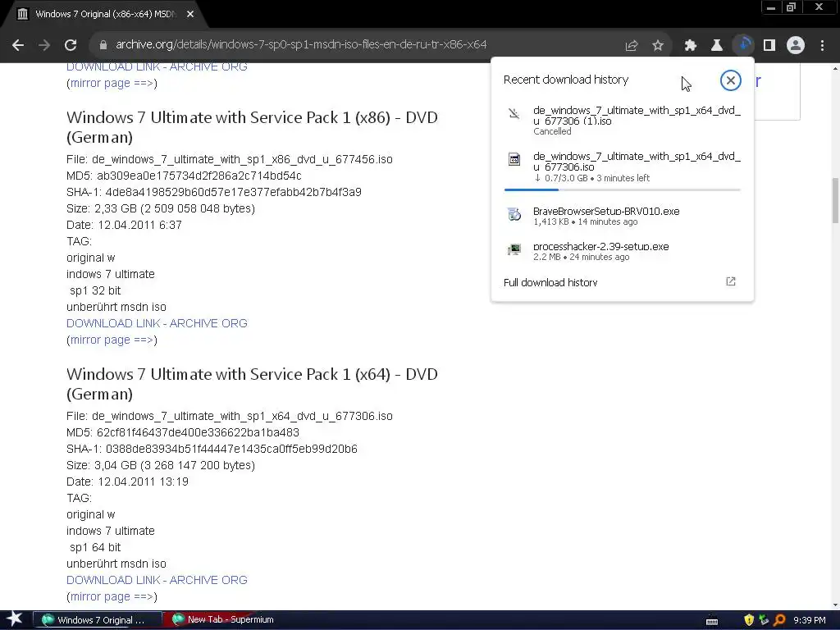Close the Windows 7 Original browser tab

click(x=190, y=14)
